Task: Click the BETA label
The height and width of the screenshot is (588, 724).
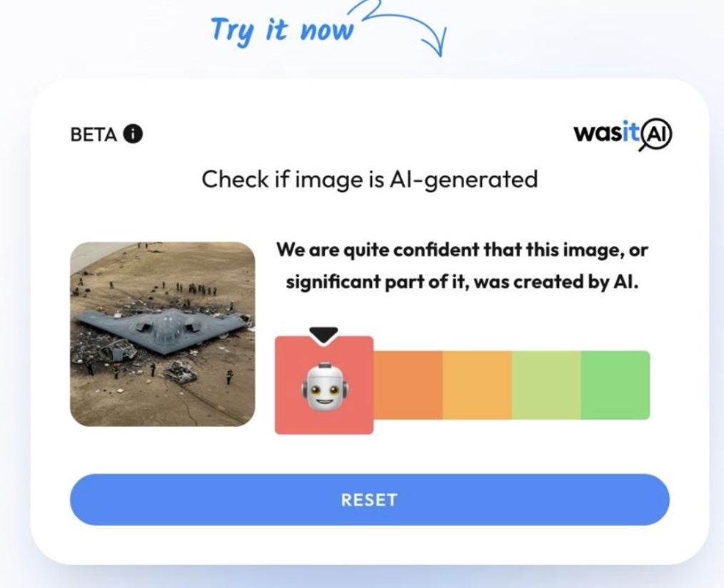Action: click(x=94, y=135)
